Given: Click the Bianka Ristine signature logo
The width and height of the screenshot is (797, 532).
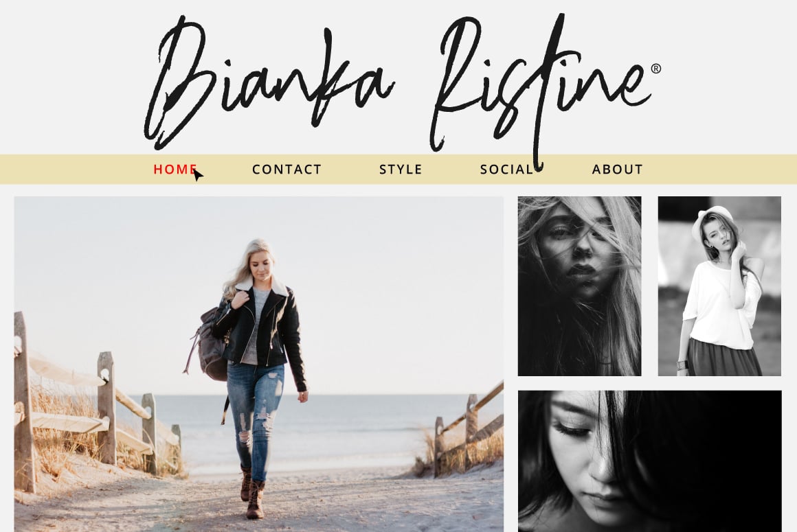Looking at the screenshot, I should 401,84.
